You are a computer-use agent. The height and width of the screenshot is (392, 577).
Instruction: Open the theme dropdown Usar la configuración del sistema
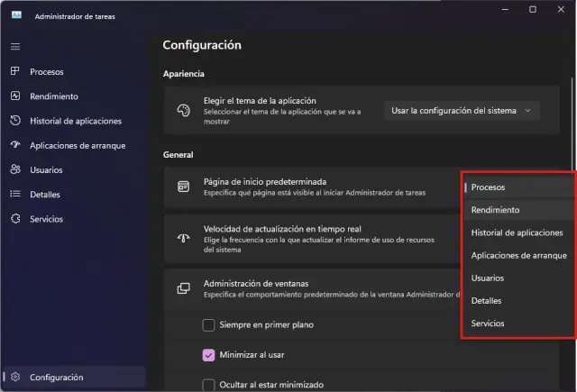pyautogui.click(x=463, y=111)
